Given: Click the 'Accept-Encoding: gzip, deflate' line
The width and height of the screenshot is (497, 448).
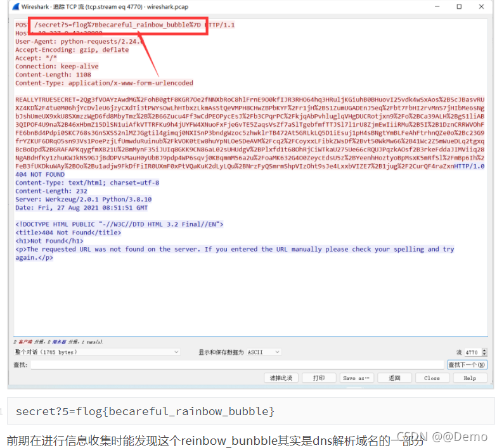Looking at the screenshot, I should 72,49.
